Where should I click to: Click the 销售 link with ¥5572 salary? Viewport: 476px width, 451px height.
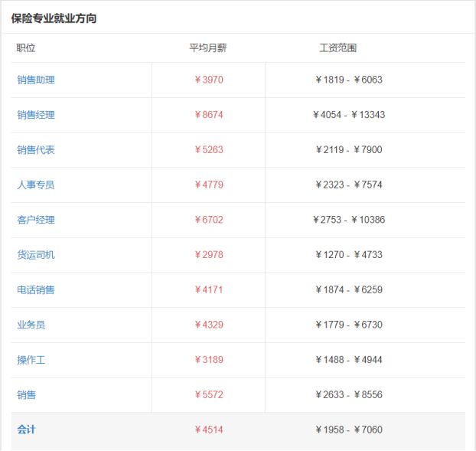click(x=27, y=395)
